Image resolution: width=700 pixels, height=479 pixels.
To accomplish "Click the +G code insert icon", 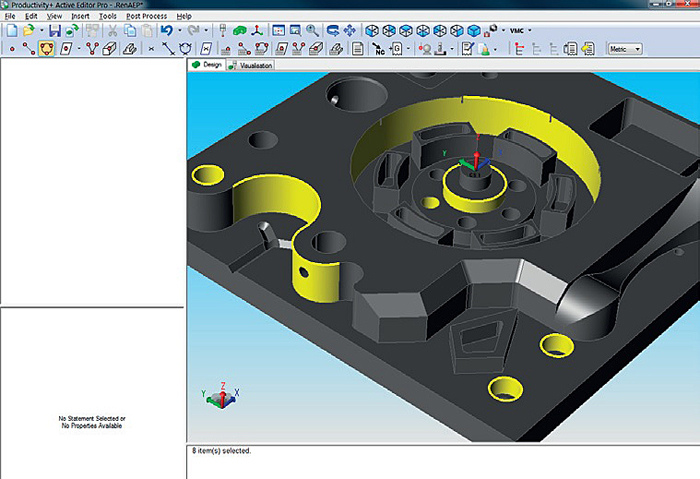I will [x=396, y=49].
